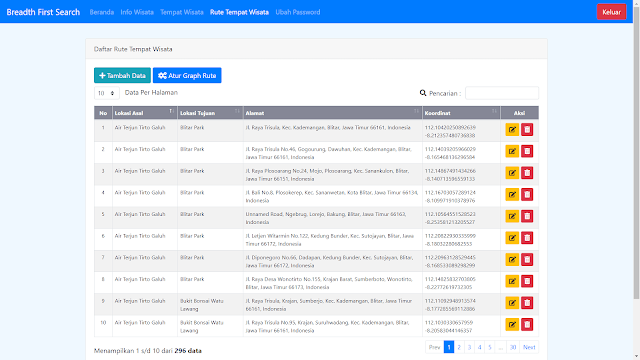Click "Bukit Bonsai Watu Lawang" in row 9

tap(202, 305)
